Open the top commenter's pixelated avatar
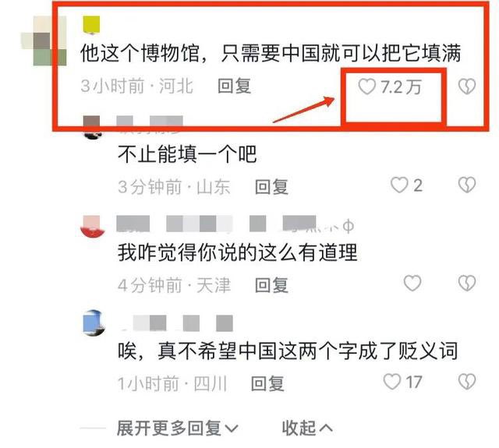Screen dimensions: 499x448 pos(44,41)
